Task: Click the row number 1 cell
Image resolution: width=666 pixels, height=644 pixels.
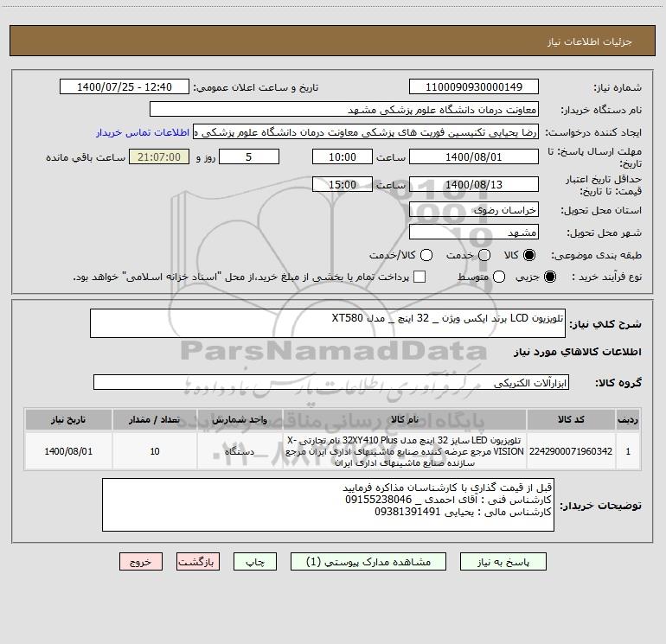Action: tap(628, 451)
